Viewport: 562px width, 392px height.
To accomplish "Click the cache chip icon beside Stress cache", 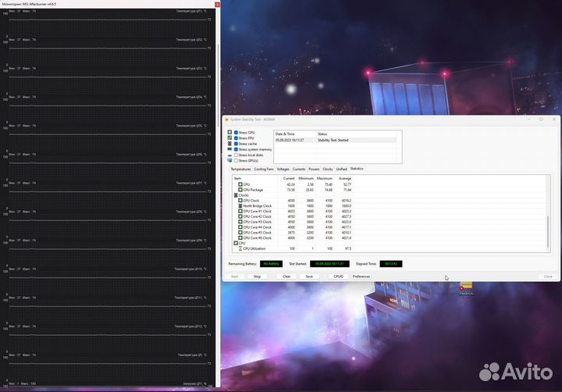I will tap(229, 144).
